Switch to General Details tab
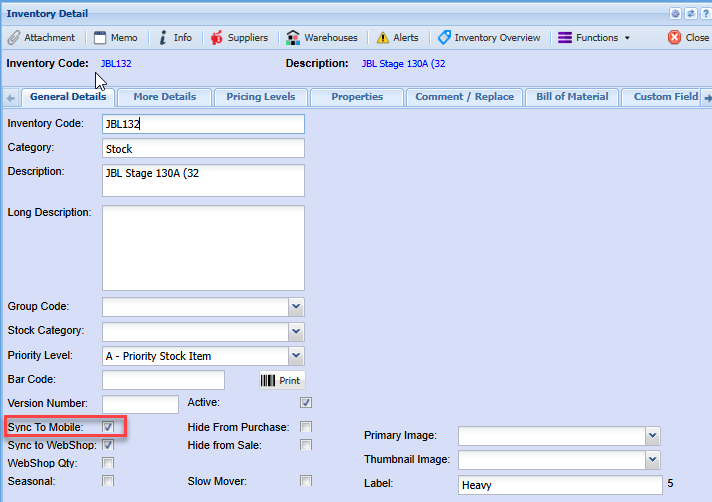The width and height of the screenshot is (712, 502). [68, 97]
